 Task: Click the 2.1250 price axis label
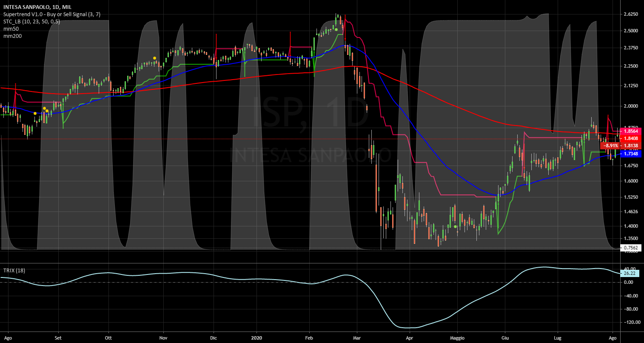(x=630, y=86)
